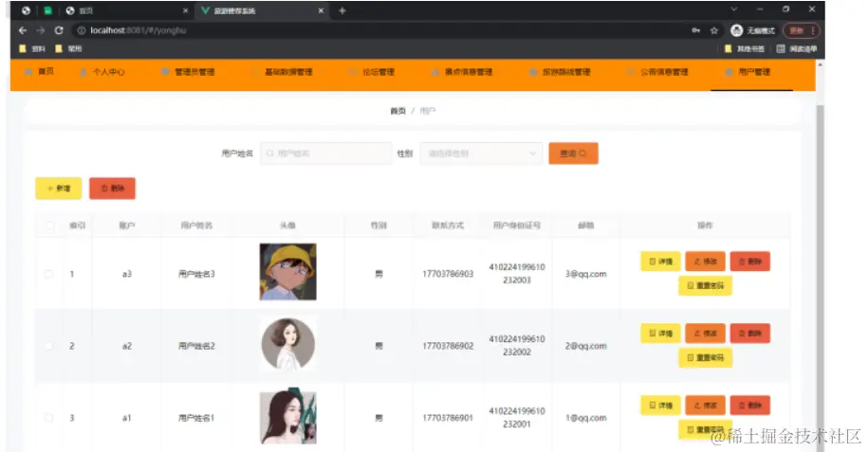Go to 首页 in the orange navigation bar
Viewport: 868px width, 452px height.
(39, 72)
